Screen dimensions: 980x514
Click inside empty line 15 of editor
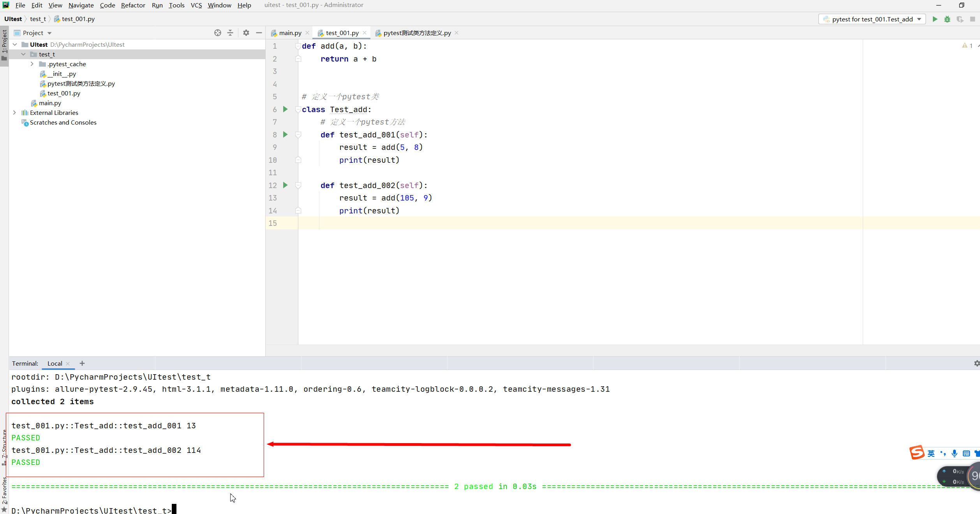click(467, 223)
